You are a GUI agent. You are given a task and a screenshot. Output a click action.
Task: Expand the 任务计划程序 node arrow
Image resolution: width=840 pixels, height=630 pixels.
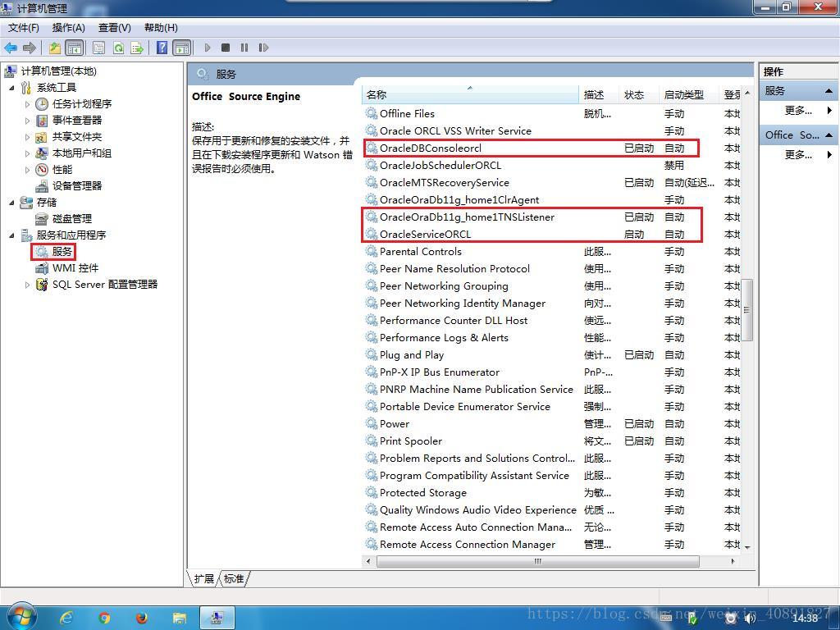(x=27, y=104)
